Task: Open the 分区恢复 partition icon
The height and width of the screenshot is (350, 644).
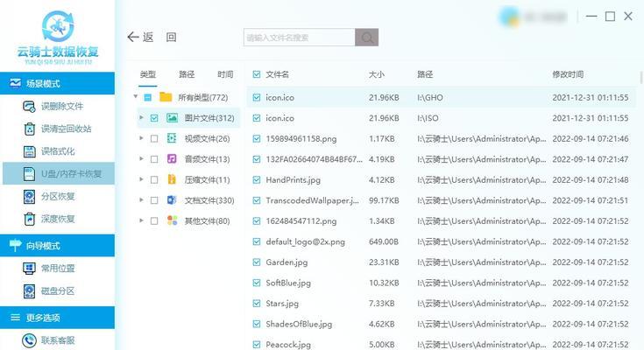Action: pos(29,197)
